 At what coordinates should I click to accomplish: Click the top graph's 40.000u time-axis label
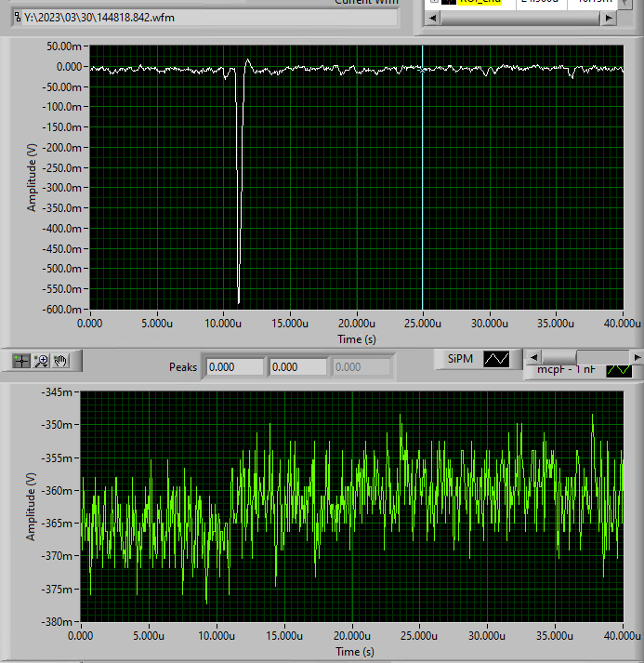(x=622, y=324)
